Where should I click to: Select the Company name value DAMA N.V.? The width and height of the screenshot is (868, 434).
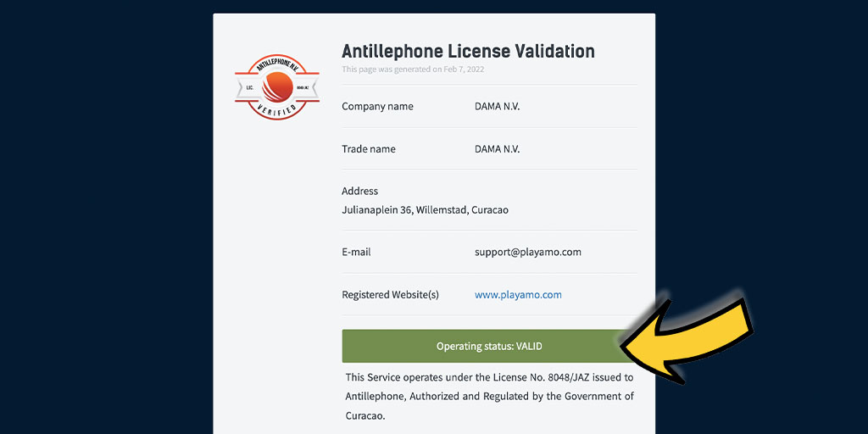497,106
